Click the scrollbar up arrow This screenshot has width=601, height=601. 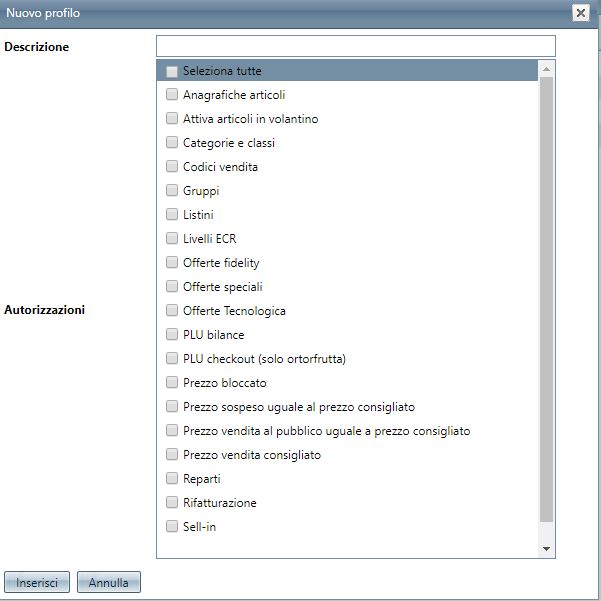[x=546, y=69]
